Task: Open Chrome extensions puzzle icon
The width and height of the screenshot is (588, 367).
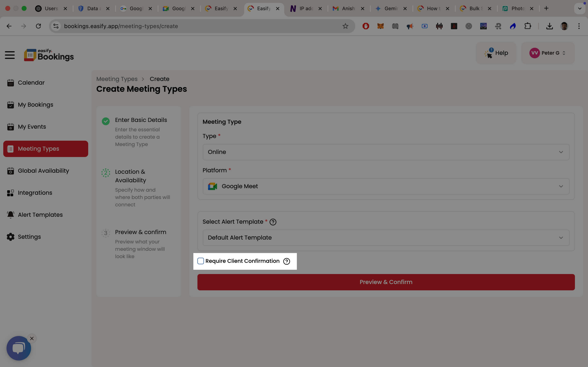Action: coord(528,26)
